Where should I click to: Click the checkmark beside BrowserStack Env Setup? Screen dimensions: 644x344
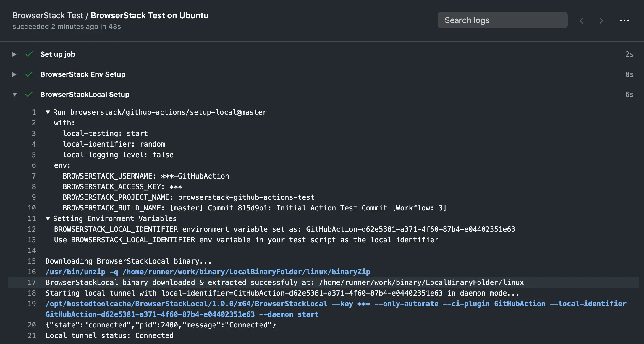29,74
